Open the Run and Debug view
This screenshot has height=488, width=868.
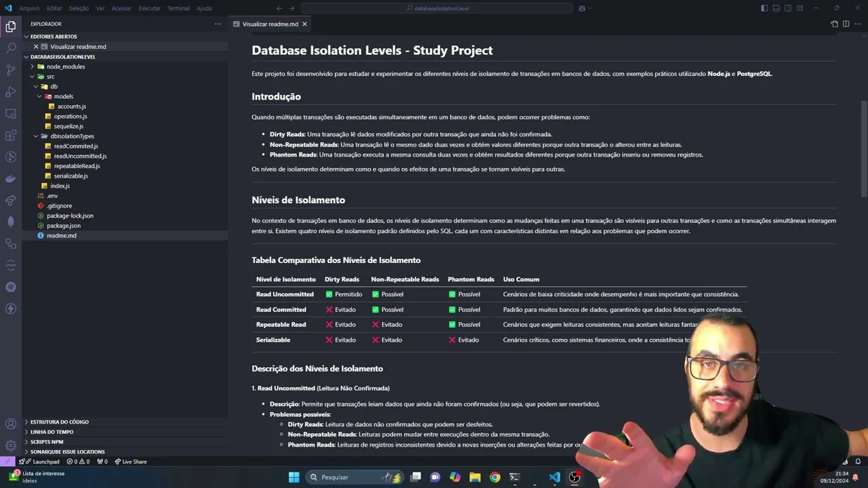11,91
